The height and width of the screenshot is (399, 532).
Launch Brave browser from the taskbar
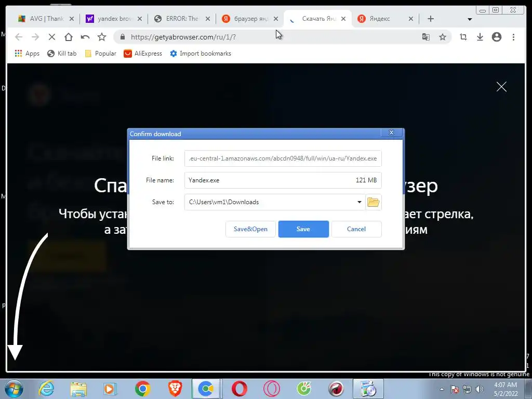coord(175,389)
